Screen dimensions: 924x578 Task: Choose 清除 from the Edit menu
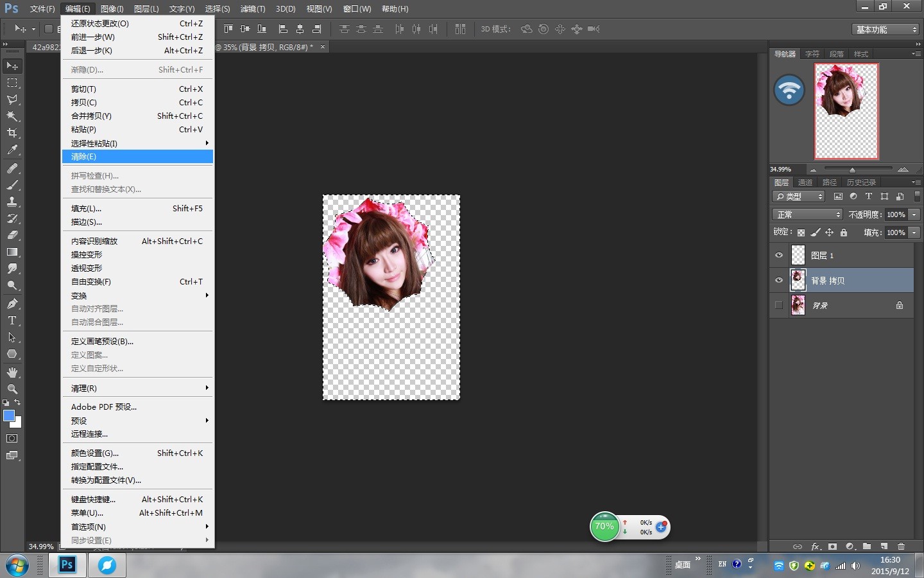137,157
